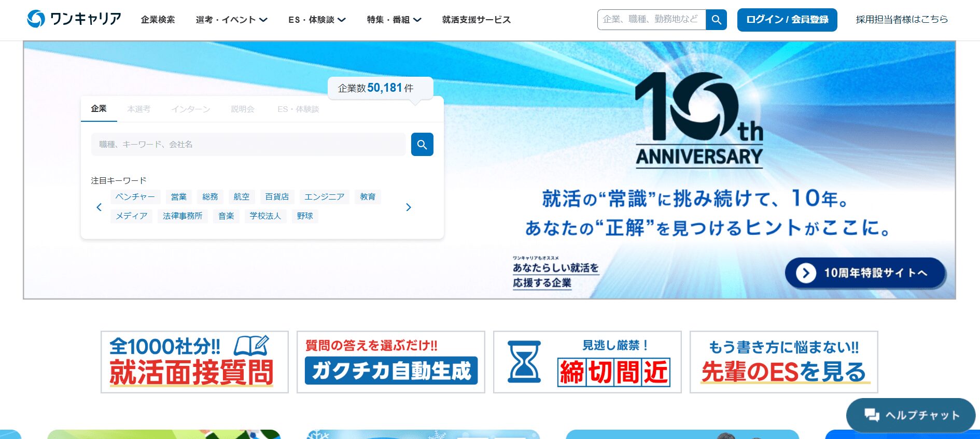The height and width of the screenshot is (439, 980).
Task: Switch to the ES・体験談 search tab
Action: (298, 109)
